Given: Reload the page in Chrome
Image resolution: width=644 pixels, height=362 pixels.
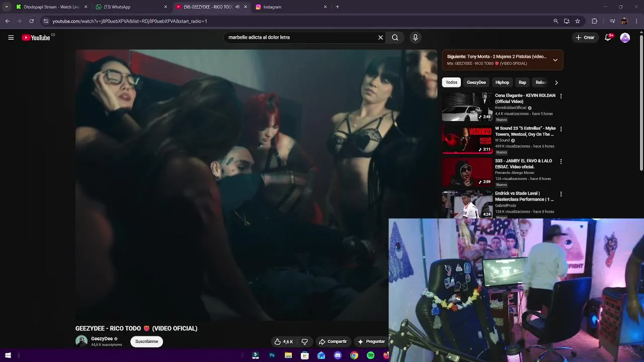Looking at the screenshot, I should (31, 21).
